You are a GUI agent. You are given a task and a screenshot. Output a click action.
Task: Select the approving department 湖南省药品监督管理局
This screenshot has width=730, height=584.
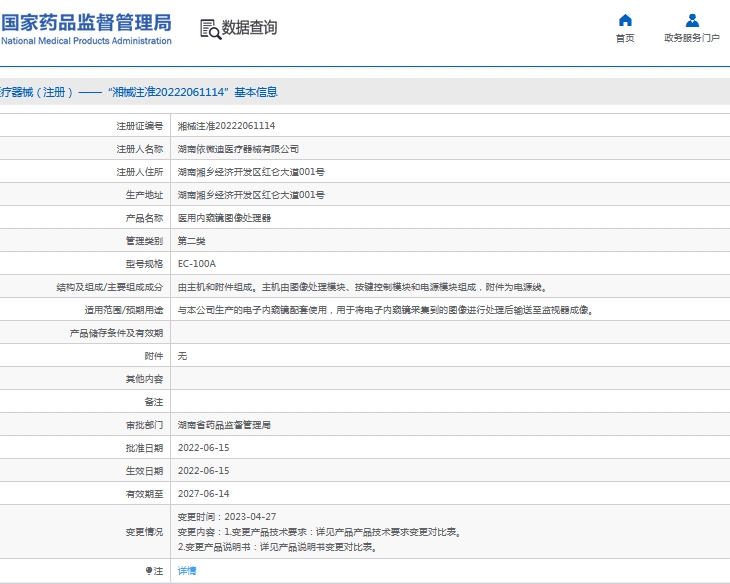point(224,425)
